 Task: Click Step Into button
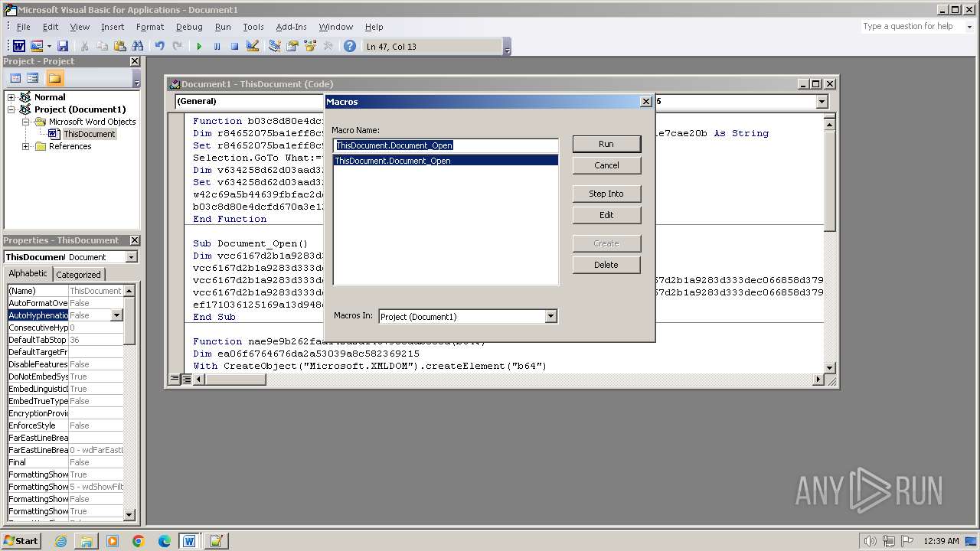pos(606,194)
